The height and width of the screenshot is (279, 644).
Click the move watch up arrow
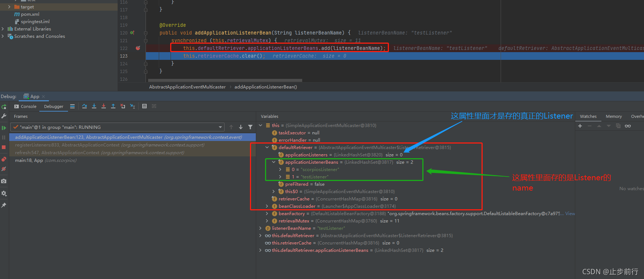coord(599,126)
